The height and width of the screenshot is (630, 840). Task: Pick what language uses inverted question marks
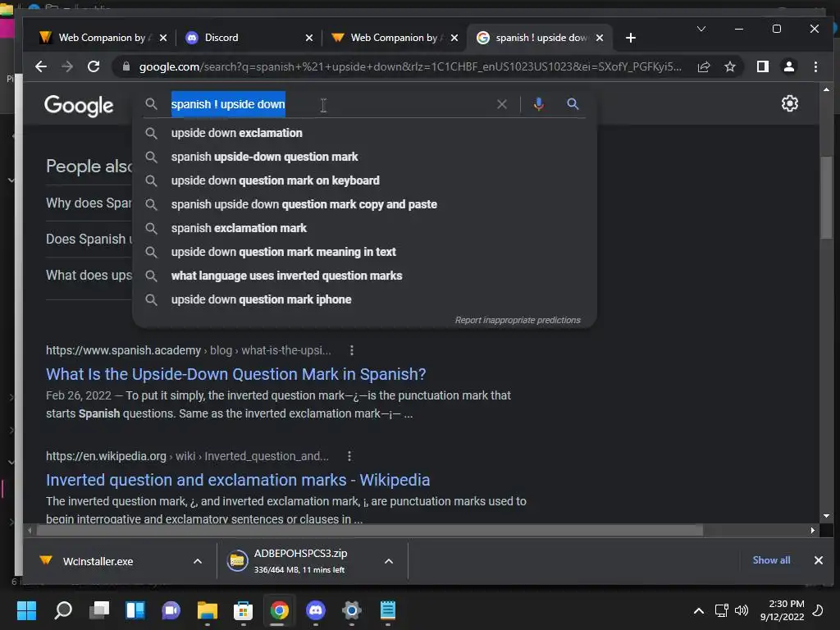point(364,276)
